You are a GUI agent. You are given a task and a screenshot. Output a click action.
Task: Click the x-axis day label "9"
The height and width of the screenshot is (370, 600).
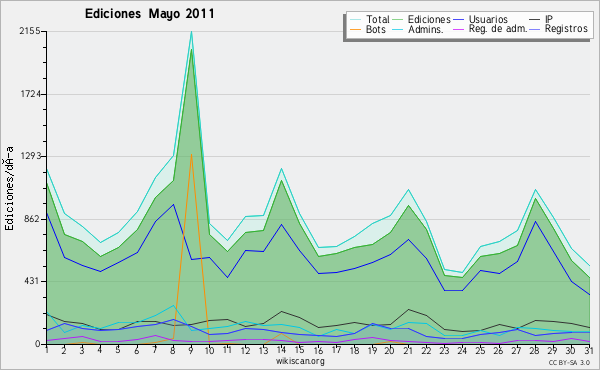(x=191, y=350)
